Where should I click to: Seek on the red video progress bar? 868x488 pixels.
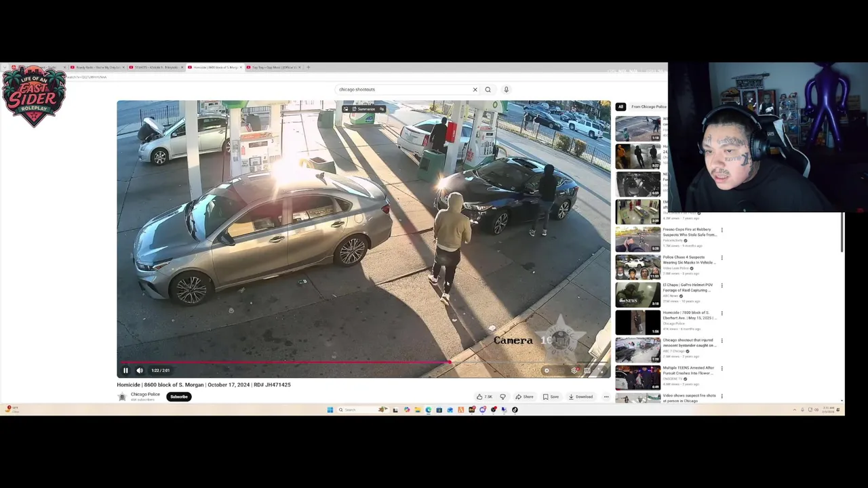[363, 362]
